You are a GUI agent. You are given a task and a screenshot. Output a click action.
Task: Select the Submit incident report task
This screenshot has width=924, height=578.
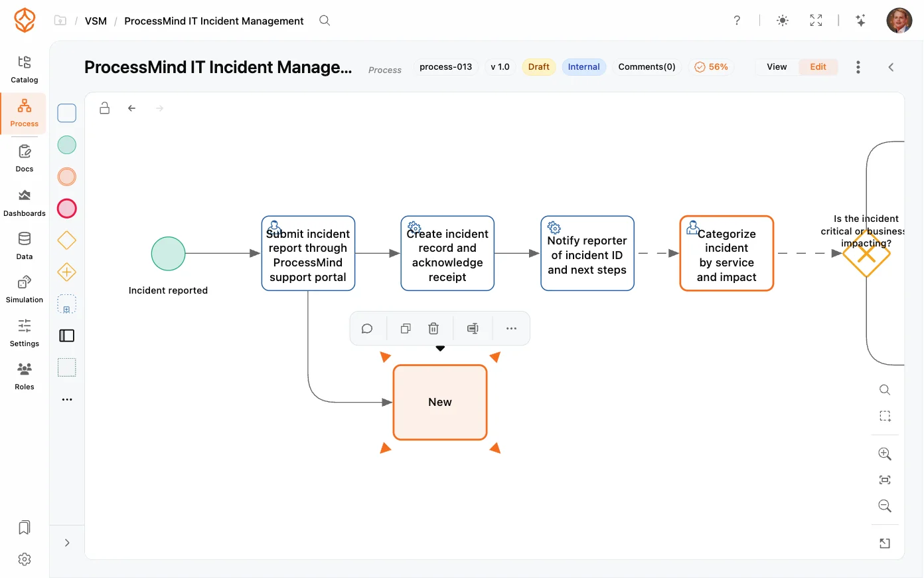(x=308, y=253)
